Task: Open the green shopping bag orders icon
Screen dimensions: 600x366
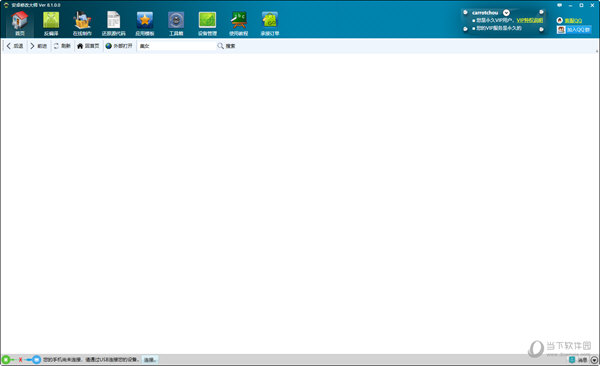Action: 270,23
